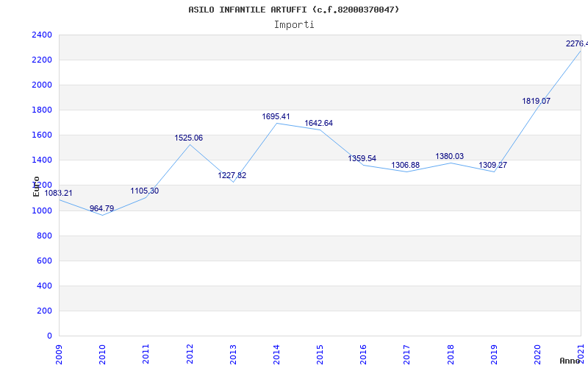The height and width of the screenshot is (368, 588).
Task: Click the 2020 year axis label
Action: 537,354
